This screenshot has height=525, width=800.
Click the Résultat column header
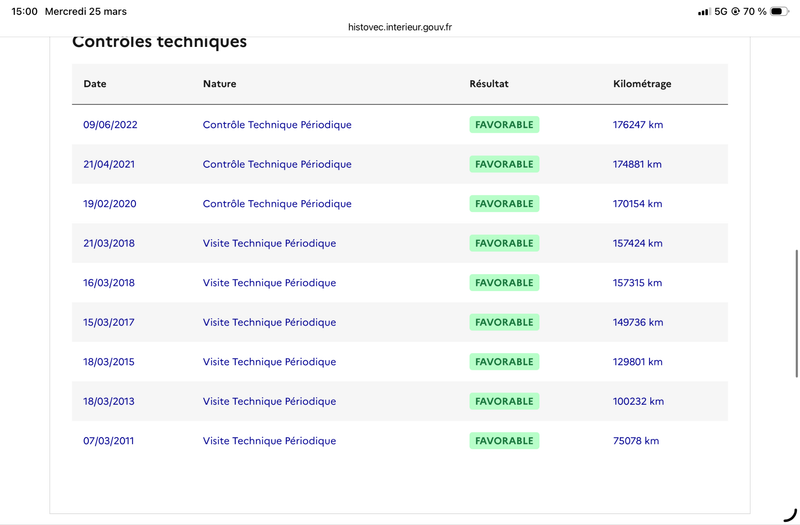click(x=489, y=84)
